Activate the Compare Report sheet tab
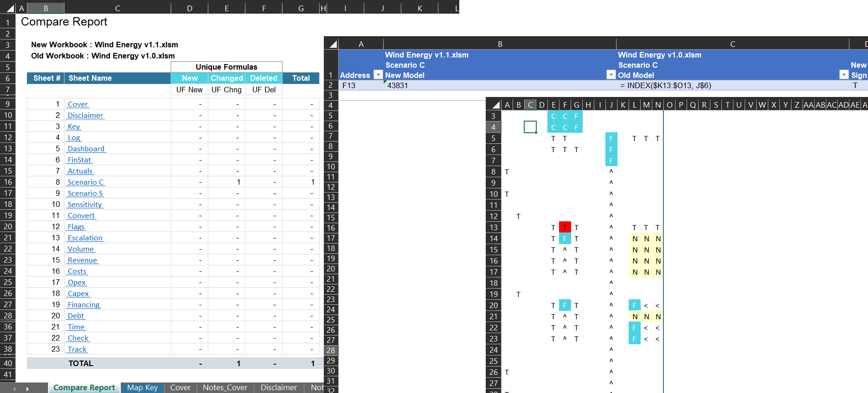 coord(84,387)
